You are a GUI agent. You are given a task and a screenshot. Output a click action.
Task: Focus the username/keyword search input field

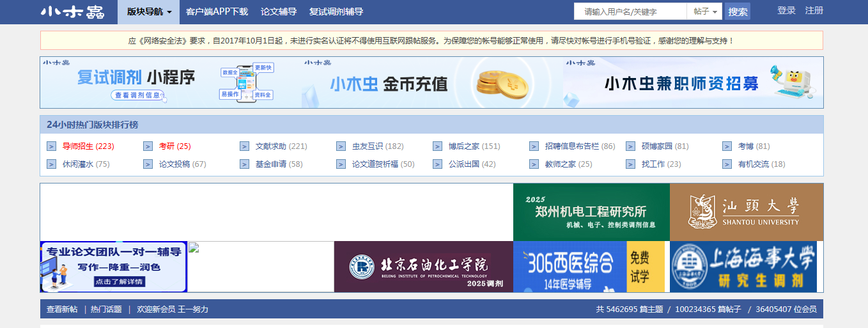630,12
